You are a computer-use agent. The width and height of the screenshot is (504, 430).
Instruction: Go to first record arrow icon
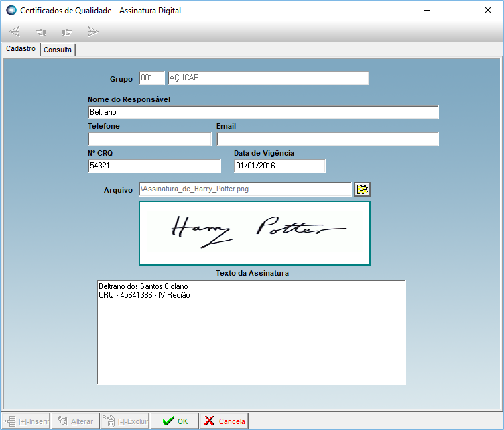15,32
